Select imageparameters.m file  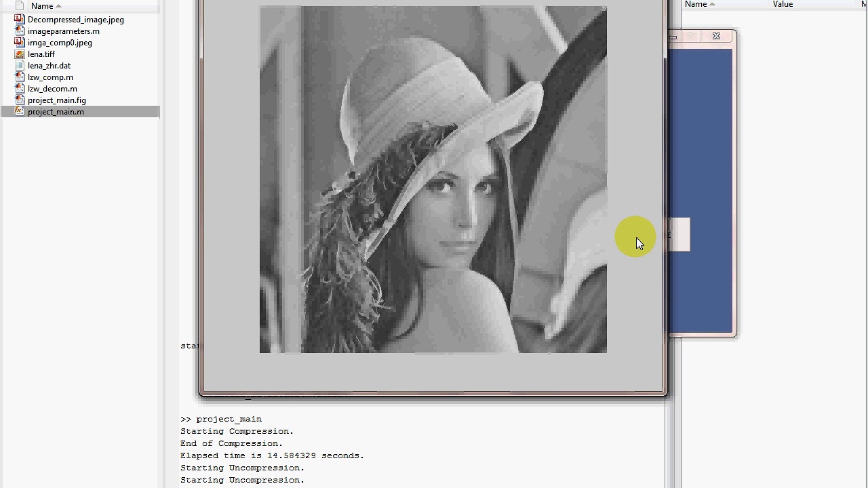click(64, 31)
